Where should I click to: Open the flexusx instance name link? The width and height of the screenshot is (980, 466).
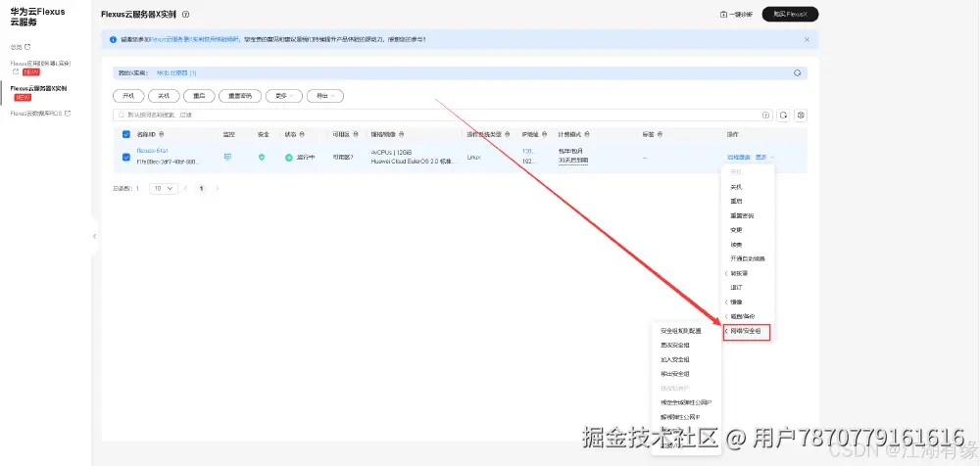(x=153, y=151)
